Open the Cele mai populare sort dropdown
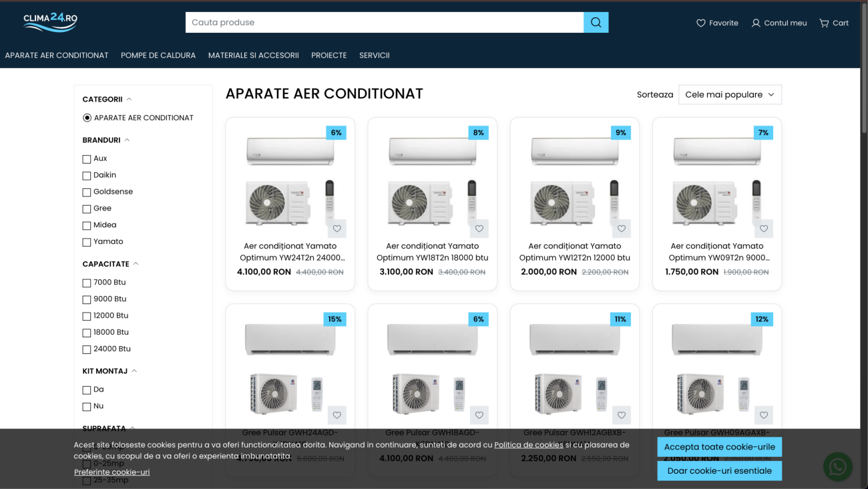The height and width of the screenshot is (489, 868). coord(729,95)
